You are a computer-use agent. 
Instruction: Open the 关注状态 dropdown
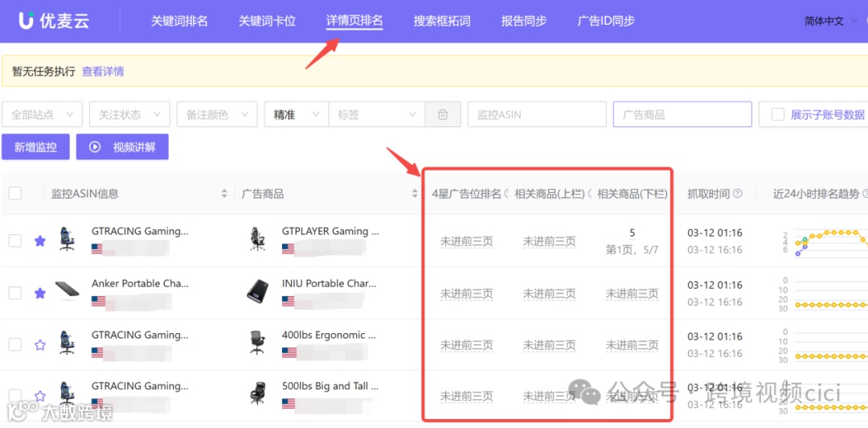tap(129, 115)
